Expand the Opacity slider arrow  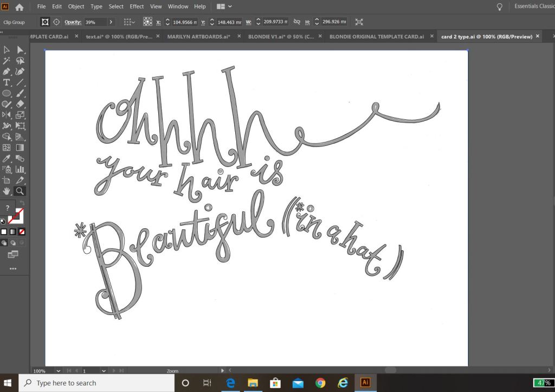pyautogui.click(x=111, y=22)
